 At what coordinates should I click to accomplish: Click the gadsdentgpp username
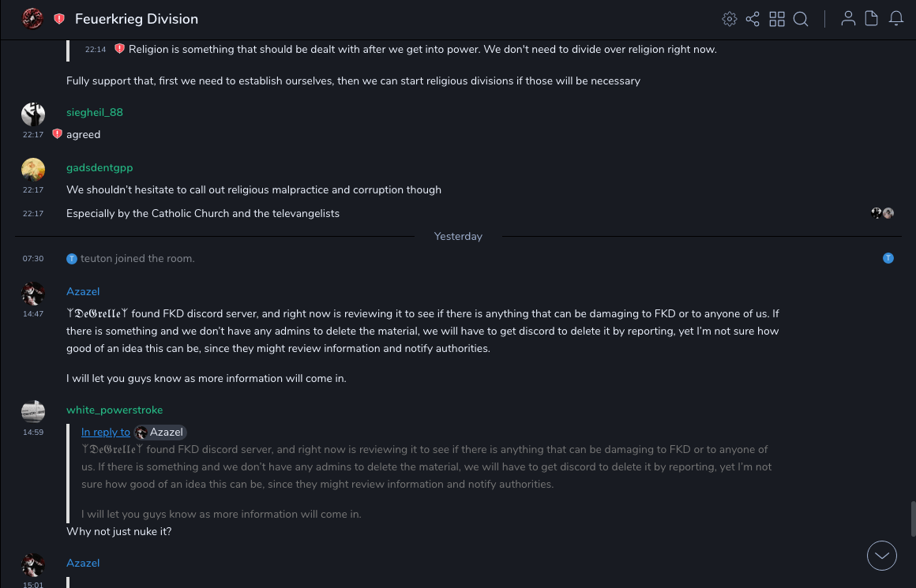pos(99,167)
